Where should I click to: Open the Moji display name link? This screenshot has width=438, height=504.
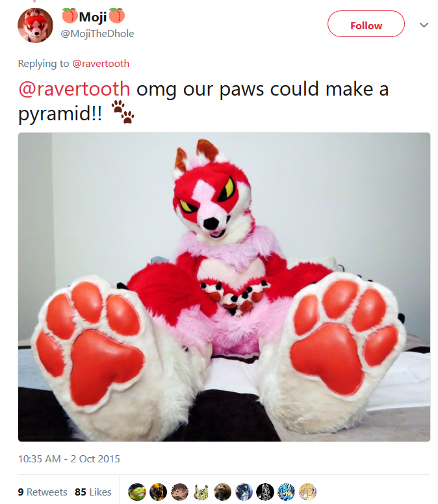coord(93,16)
